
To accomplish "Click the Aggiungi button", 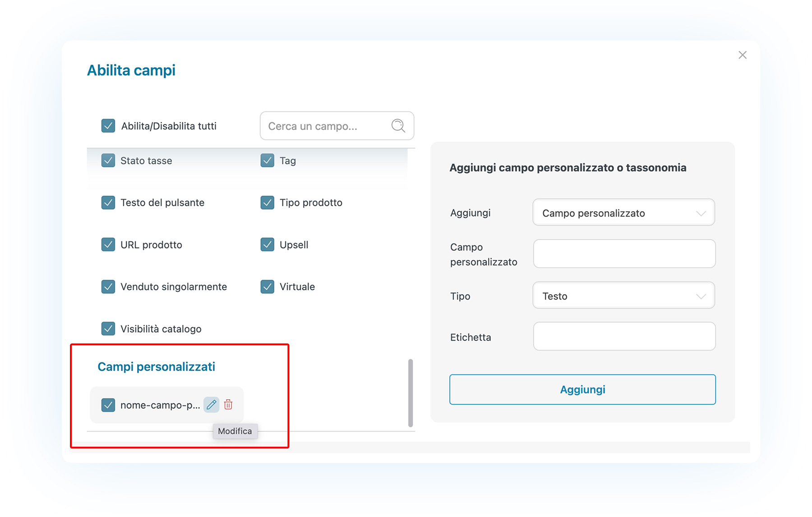I will pos(582,389).
